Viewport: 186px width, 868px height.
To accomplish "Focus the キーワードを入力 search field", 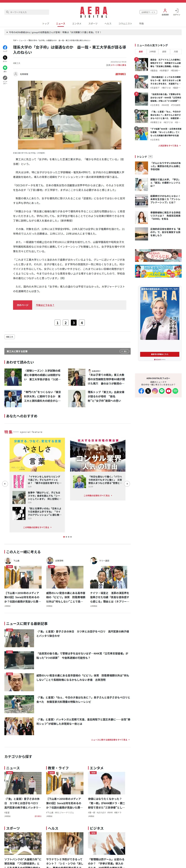I will coord(27,12).
